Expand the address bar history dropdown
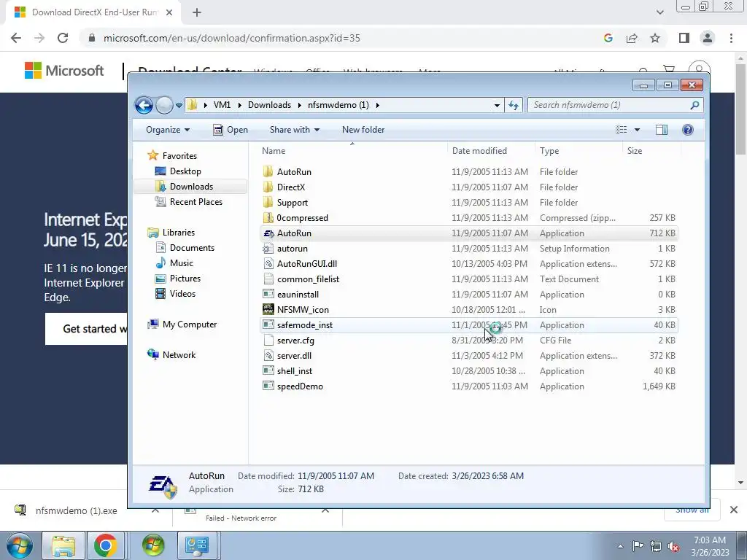 point(497,105)
